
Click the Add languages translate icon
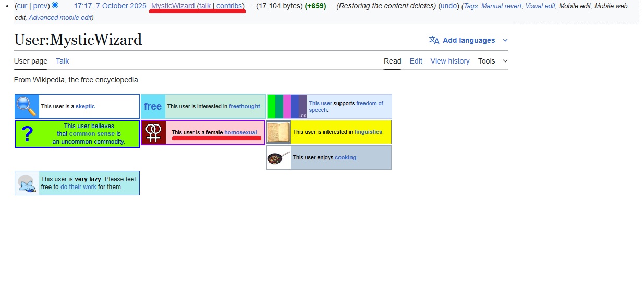click(434, 40)
